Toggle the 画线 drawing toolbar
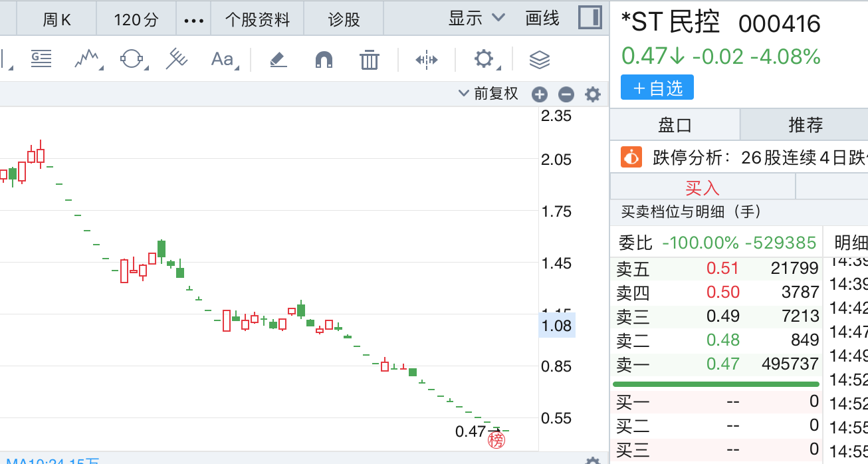Image resolution: width=868 pixels, height=464 pixels. (x=542, y=19)
